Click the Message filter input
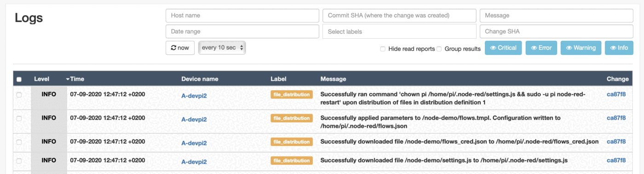 [x=557, y=15]
